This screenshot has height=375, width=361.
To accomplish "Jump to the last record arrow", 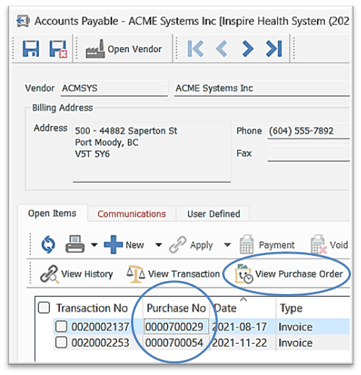I will click(274, 49).
